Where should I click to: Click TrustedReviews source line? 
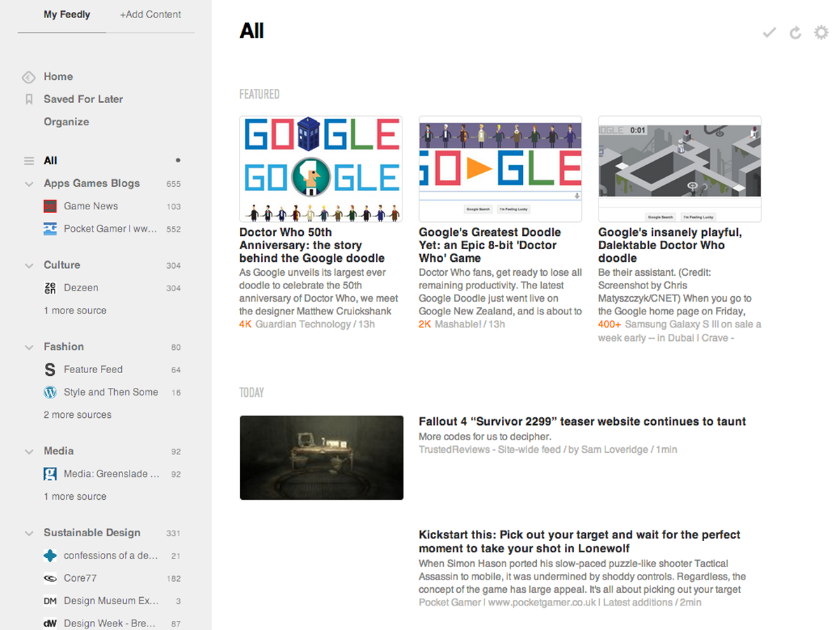pyautogui.click(x=548, y=449)
